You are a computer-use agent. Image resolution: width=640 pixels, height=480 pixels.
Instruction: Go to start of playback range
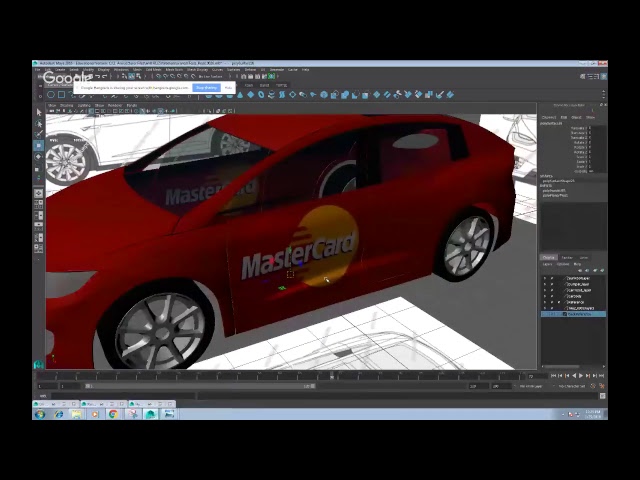coord(553,376)
